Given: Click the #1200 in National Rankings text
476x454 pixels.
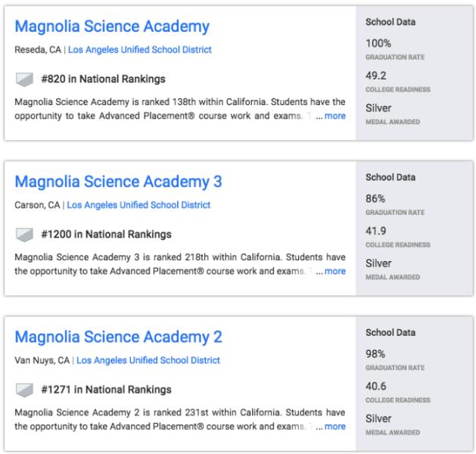Looking at the screenshot, I should 106,234.
